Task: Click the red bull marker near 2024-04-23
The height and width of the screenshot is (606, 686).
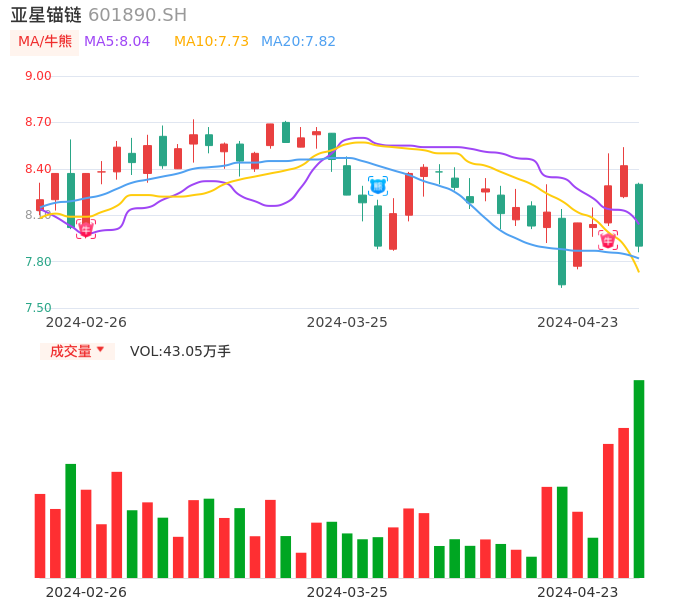Action: point(608,240)
